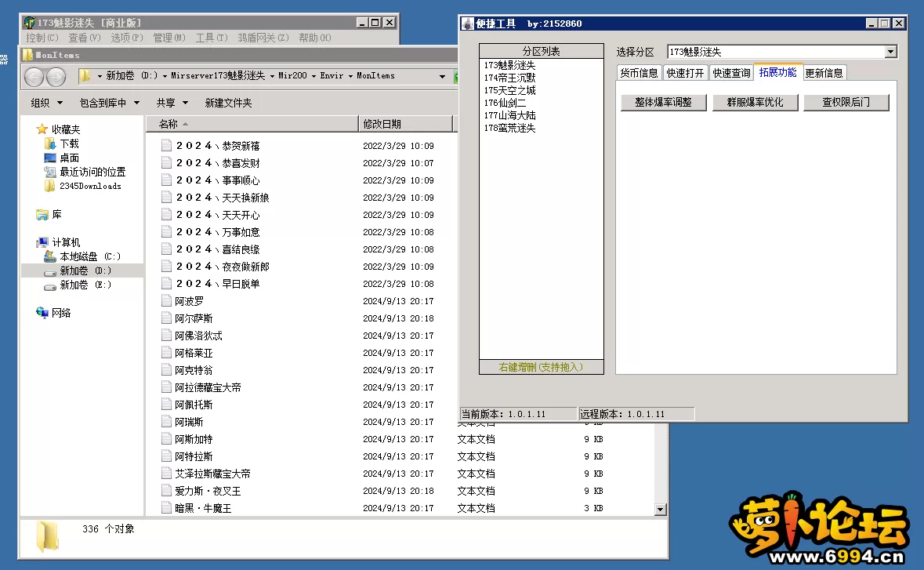Open the 组织 dropdown in Explorer toolbar
Viewport: 924px width, 570px height.
coord(46,103)
